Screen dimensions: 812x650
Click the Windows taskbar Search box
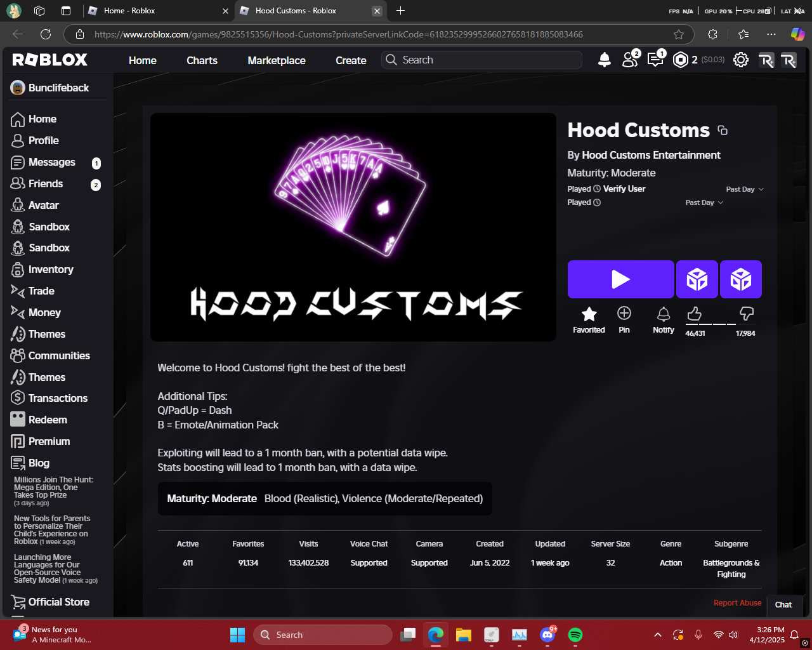click(323, 635)
